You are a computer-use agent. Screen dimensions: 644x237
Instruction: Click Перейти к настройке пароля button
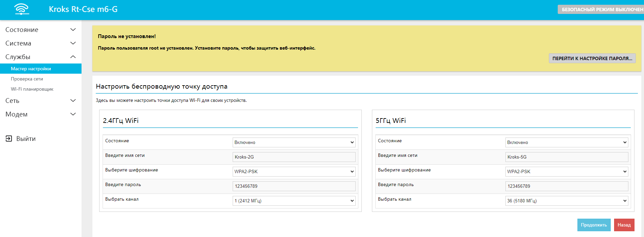coord(592,58)
